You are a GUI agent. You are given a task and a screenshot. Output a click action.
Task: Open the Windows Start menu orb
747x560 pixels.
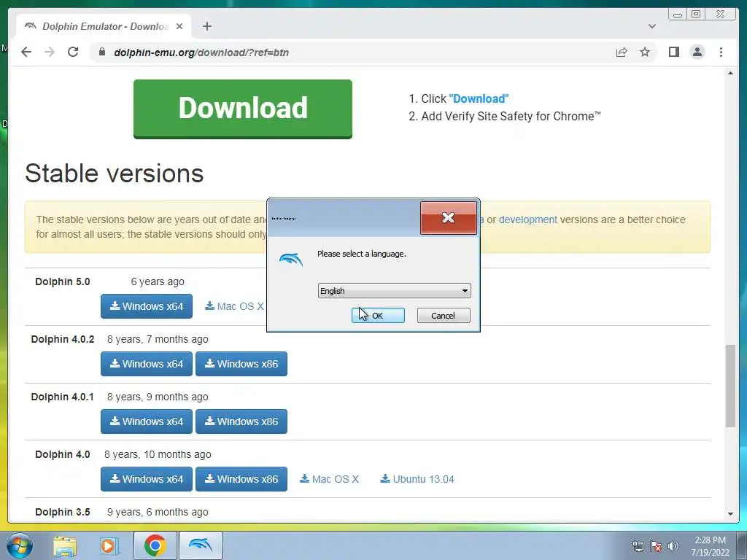pos(19,545)
